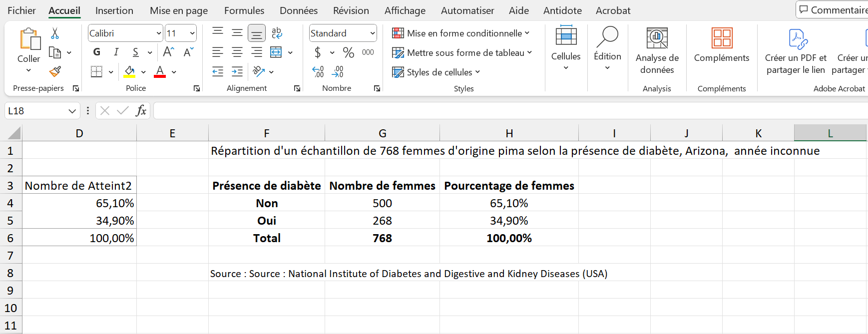The height and width of the screenshot is (334, 868).
Task: Click Créer un PDF et partager le lien
Action: pyautogui.click(x=796, y=51)
